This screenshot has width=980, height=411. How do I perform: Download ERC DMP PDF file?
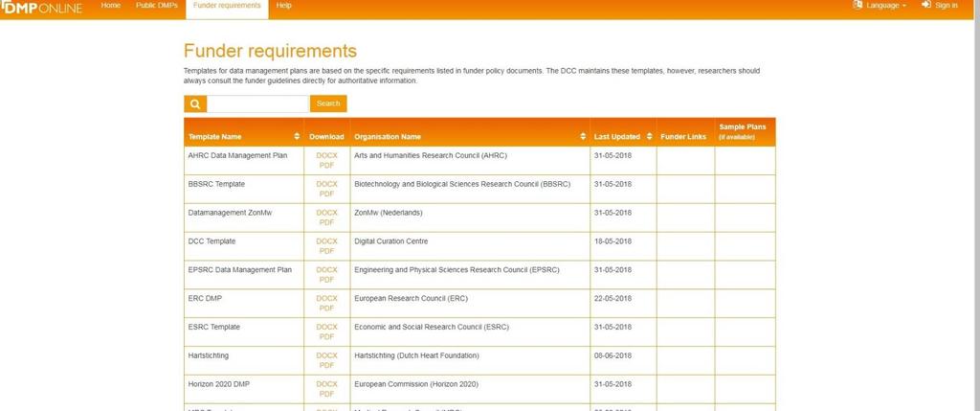(x=326, y=309)
